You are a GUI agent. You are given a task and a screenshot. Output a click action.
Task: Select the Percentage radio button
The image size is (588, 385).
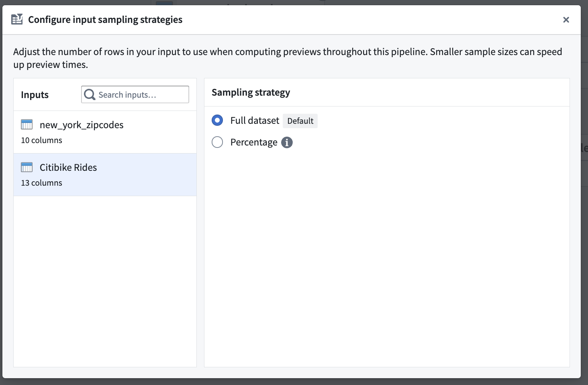coord(217,142)
